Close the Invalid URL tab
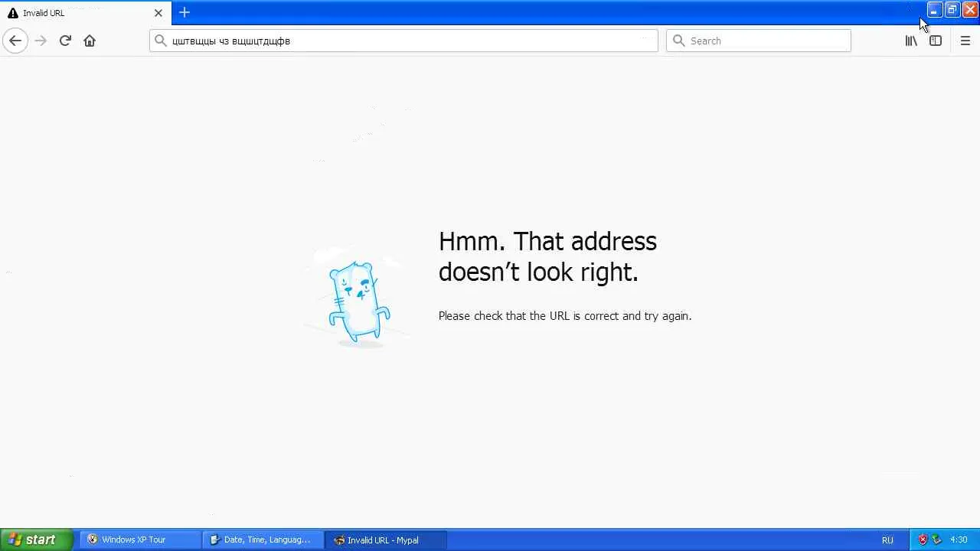The height and width of the screenshot is (551, 980). [x=158, y=13]
